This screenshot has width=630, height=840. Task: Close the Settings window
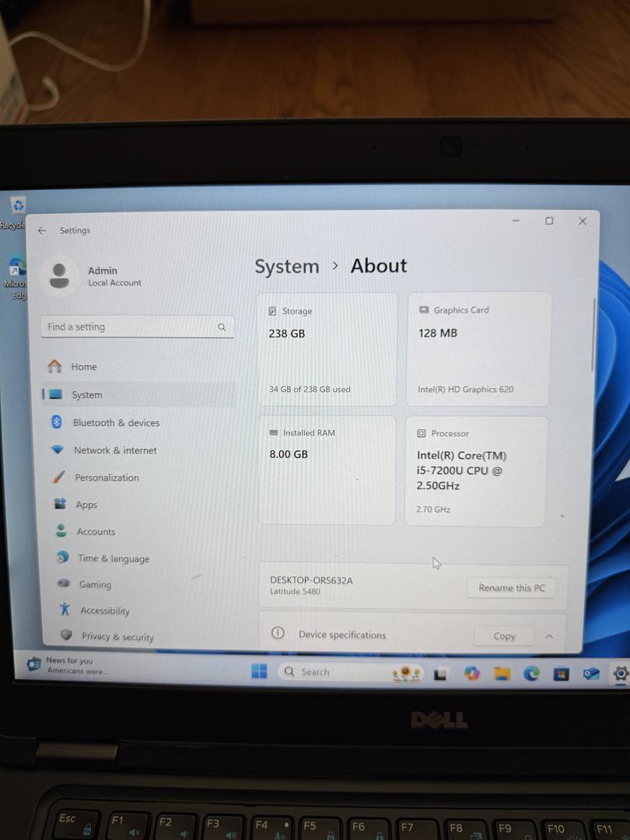(x=583, y=221)
